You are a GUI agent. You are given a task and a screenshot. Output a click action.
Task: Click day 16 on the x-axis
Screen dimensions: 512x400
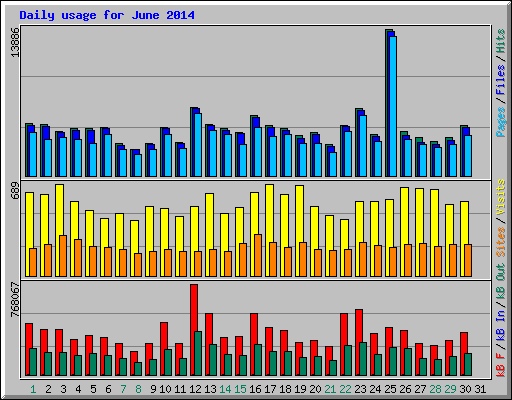point(255,389)
